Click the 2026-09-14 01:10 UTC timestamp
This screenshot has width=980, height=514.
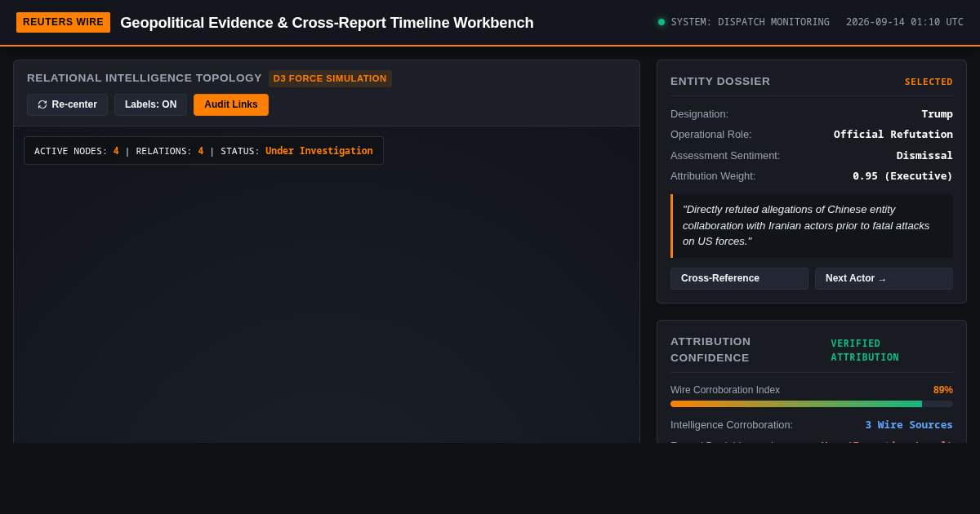coord(905,22)
